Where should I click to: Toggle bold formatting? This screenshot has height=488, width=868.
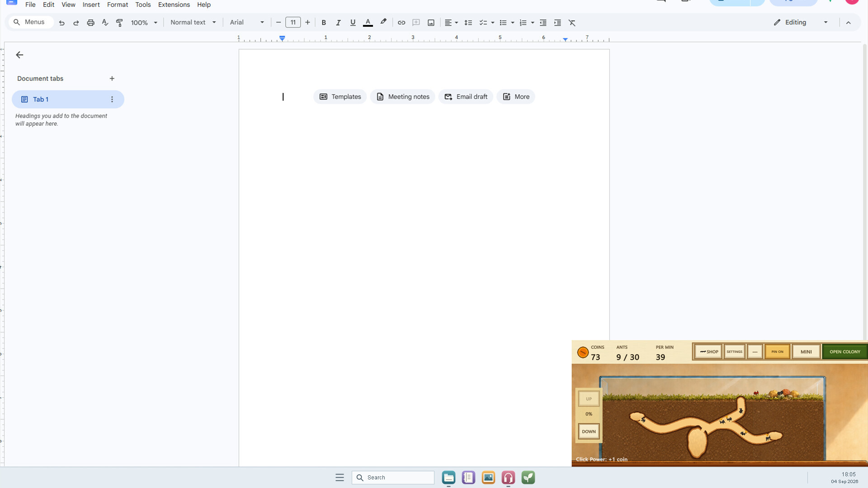tap(324, 23)
